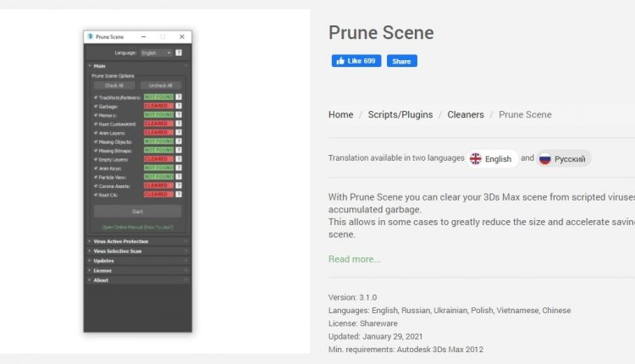Screen dimensions: 635x364
Task: Select the English flag language option
Action: [x=492, y=158]
